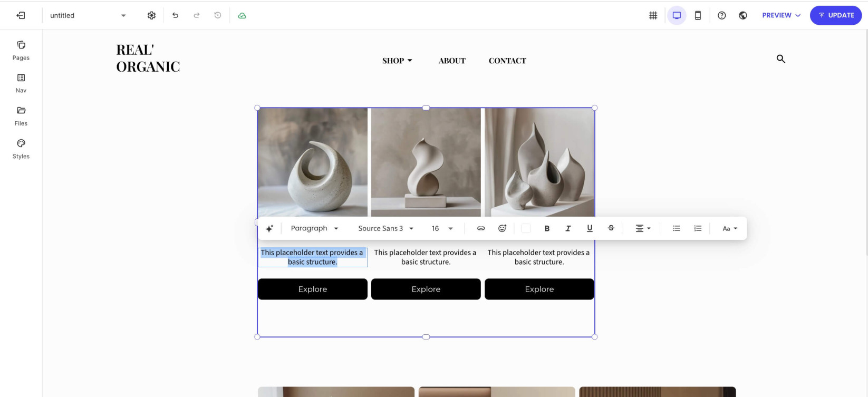This screenshot has width=868, height=397.
Task: Click the highlighted placeholder text block
Action: coord(312,257)
